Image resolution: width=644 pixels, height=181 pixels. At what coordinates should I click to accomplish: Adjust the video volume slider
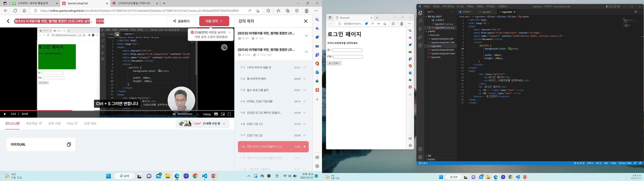[x=185, y=114]
